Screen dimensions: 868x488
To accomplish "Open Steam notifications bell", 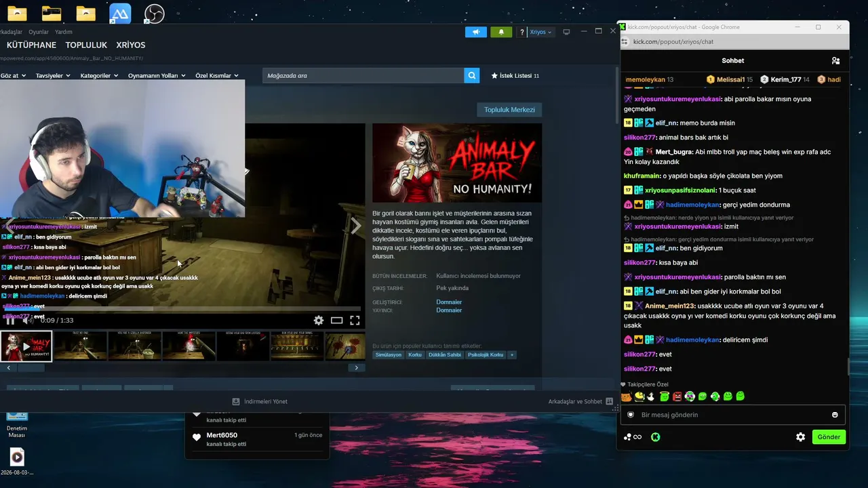I will (x=501, y=32).
